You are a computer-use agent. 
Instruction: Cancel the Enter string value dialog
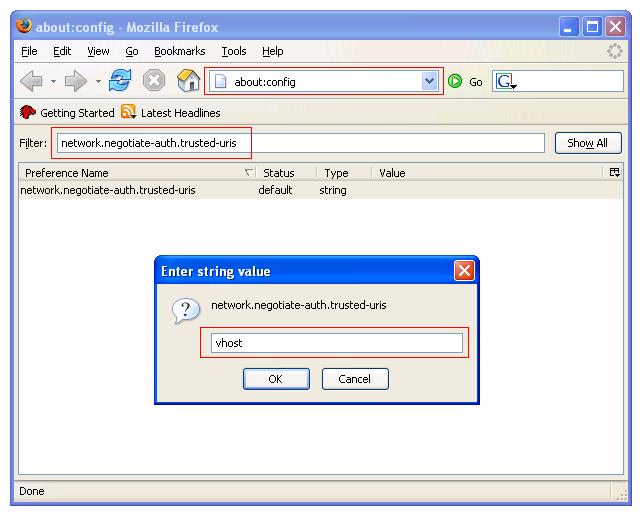355,379
